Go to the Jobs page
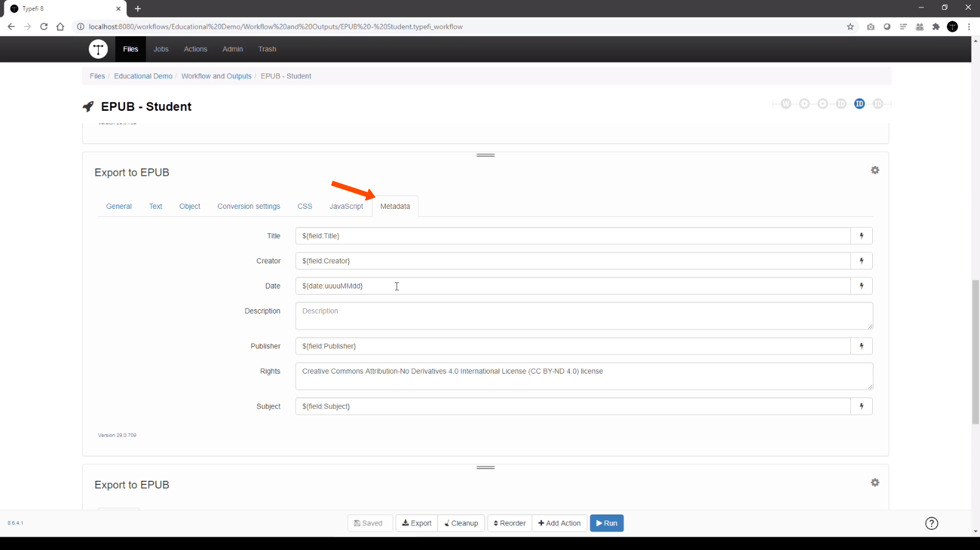 pyautogui.click(x=161, y=49)
